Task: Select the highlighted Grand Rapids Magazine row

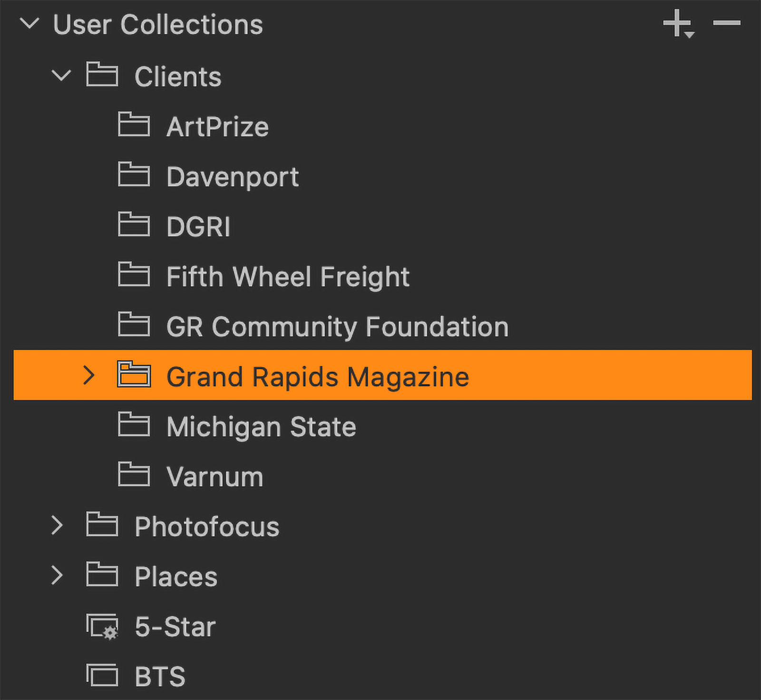Action: [317, 376]
